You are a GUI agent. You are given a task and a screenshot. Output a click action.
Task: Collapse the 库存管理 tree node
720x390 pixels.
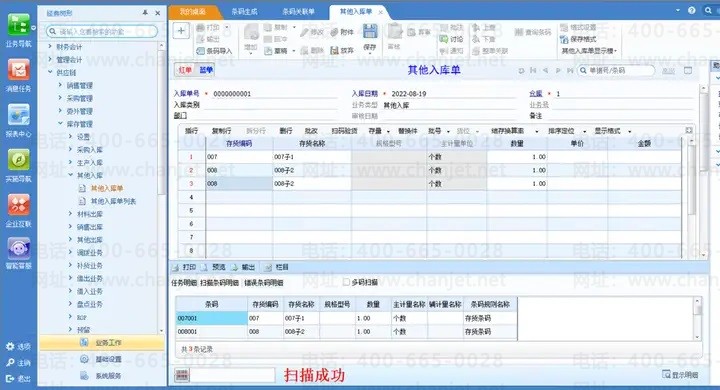[x=60, y=124]
